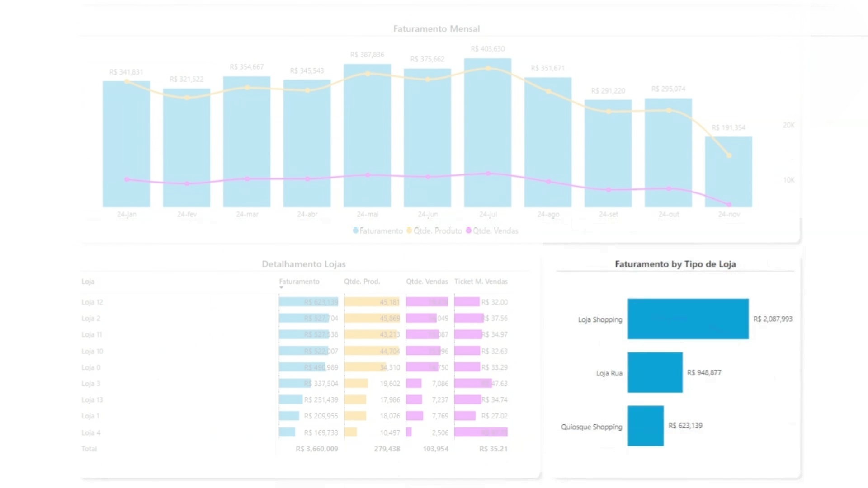Select the Loja Rua bar
Viewport: 868px width, 488px height.
(655, 372)
